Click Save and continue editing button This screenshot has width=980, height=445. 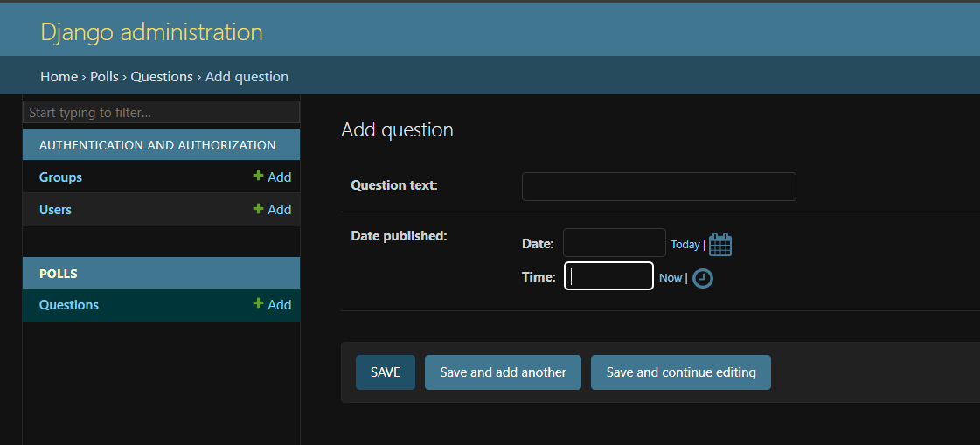(x=681, y=372)
